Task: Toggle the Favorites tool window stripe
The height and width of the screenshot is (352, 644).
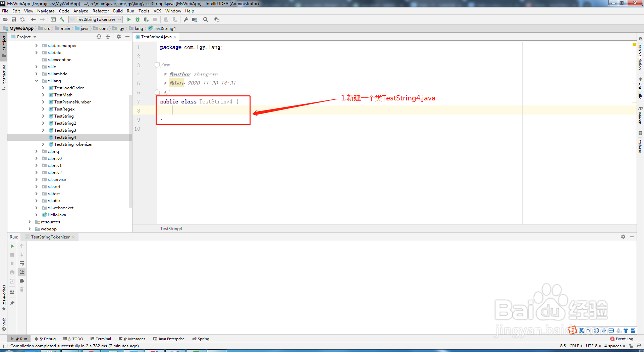Action: pos(4,298)
